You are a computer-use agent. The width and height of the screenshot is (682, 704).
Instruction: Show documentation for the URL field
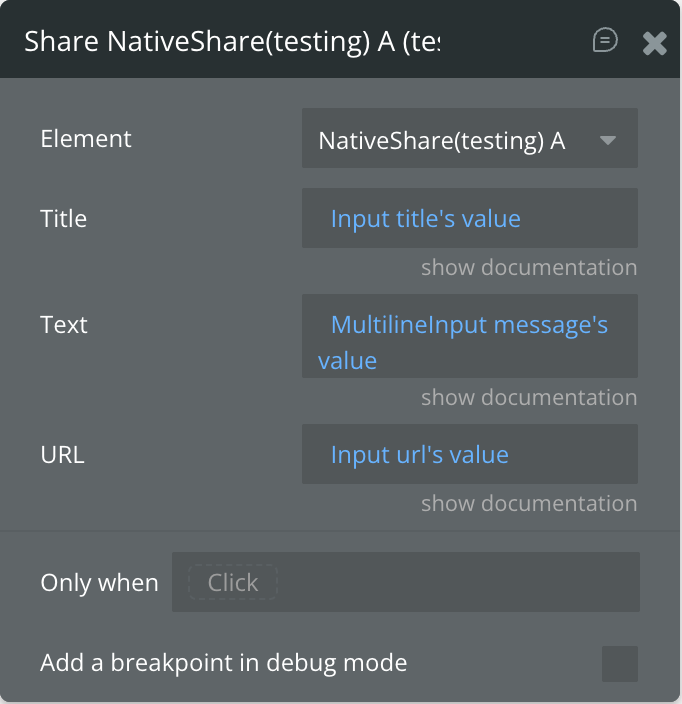[x=529, y=504]
